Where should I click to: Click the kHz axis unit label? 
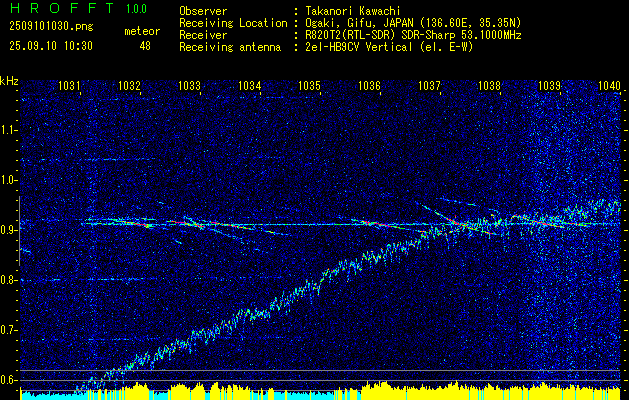[9, 81]
